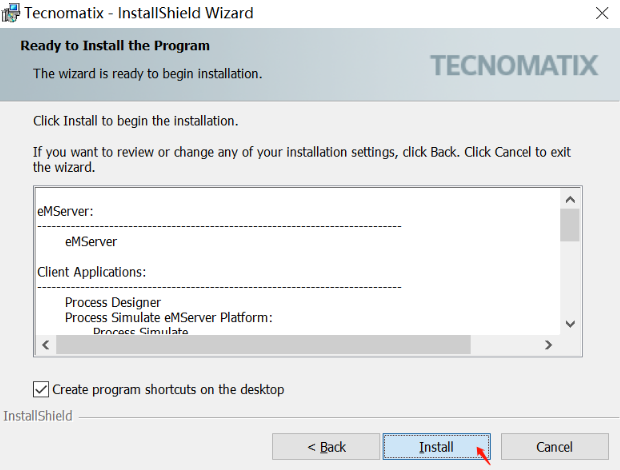620x470 pixels.
Task: Go back with the Back button
Action: 326,446
